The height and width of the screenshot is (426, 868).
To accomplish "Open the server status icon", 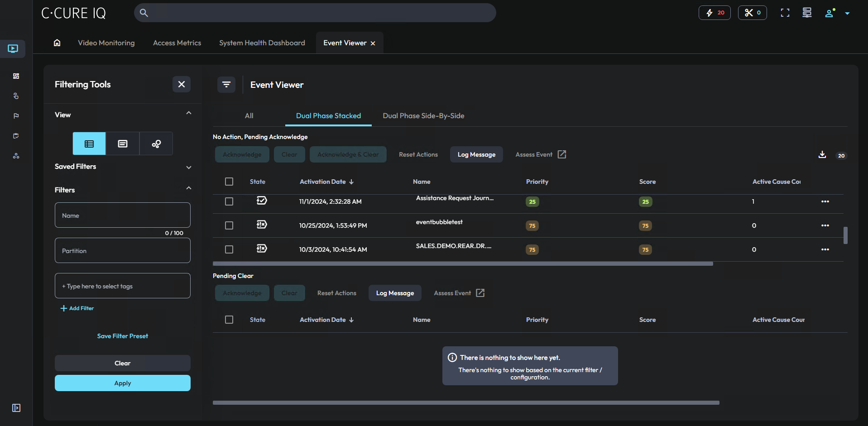I will coord(806,13).
